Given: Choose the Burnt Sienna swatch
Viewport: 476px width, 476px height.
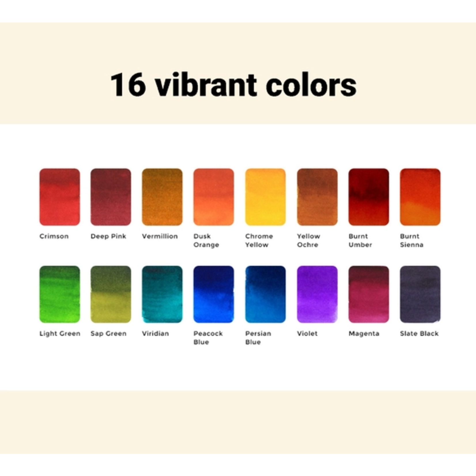Looking at the screenshot, I should pyautogui.click(x=420, y=197).
